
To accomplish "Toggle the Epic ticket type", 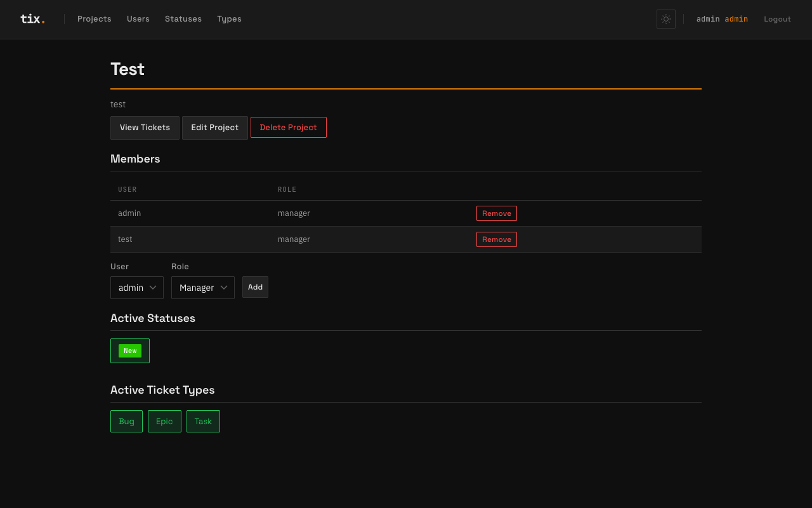I will pos(164,422).
